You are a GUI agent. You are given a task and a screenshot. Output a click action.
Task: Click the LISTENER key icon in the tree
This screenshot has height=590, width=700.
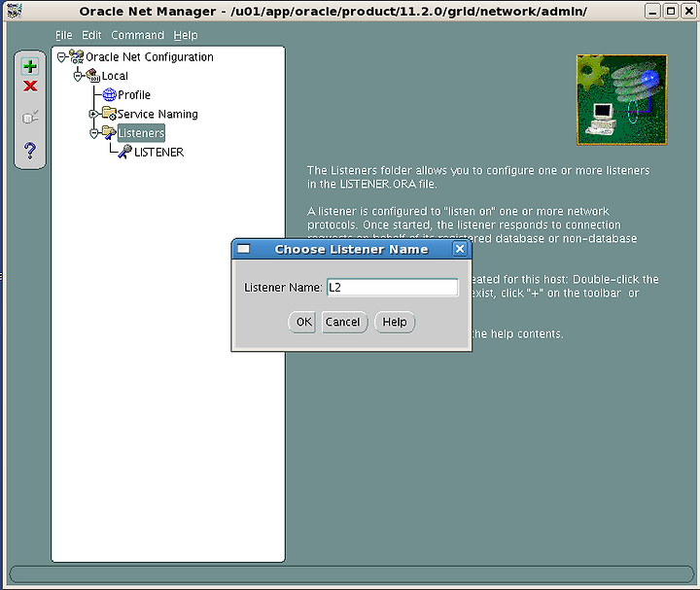tap(125, 152)
